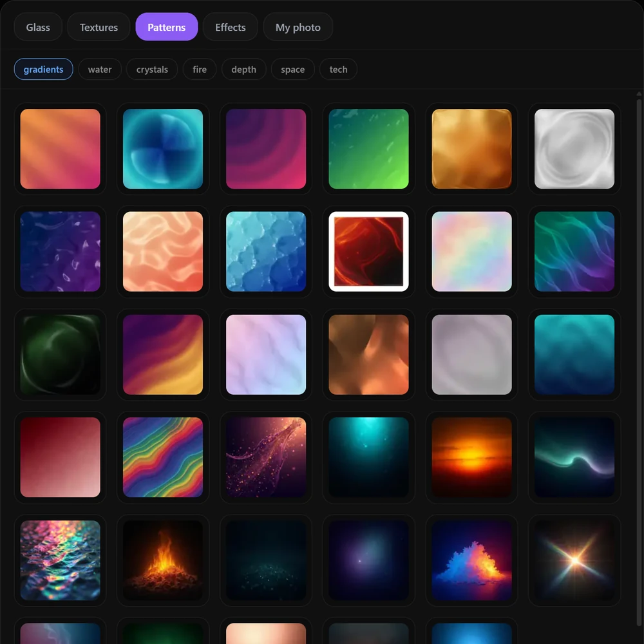Pick the orange-pink diagonal gradient thumbnail

point(60,149)
